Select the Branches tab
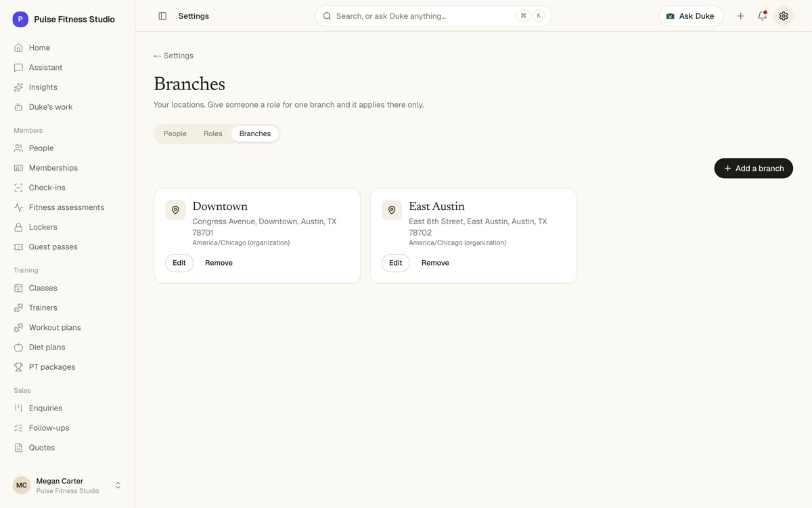 click(x=255, y=134)
